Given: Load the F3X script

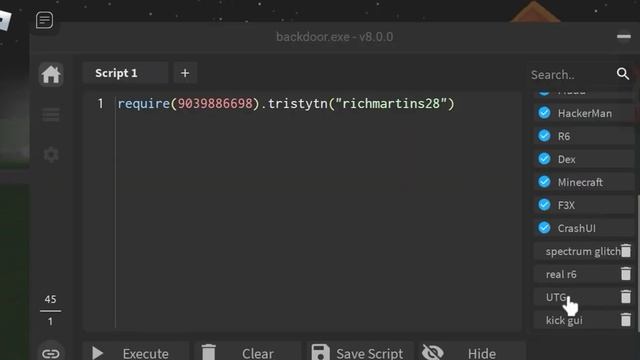Looking at the screenshot, I should point(584,205).
